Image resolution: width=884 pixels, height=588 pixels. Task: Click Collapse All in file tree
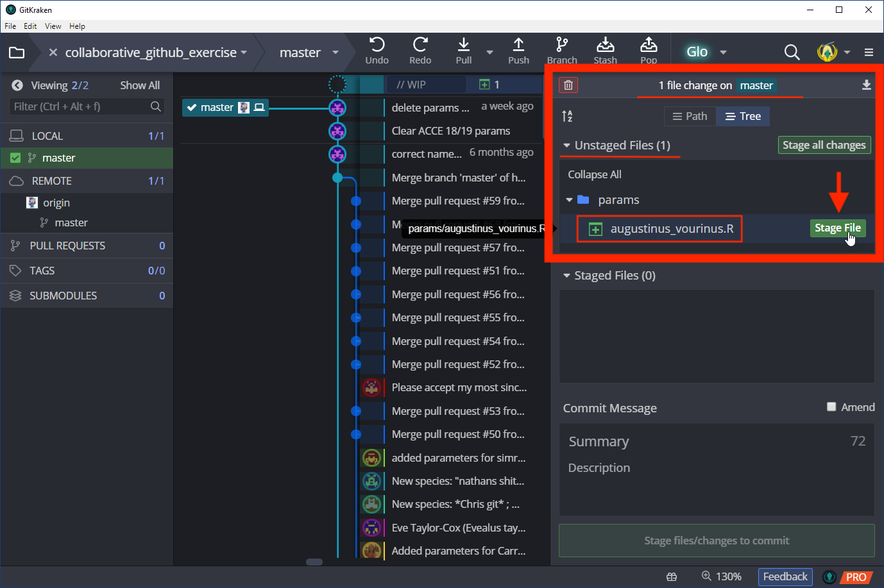595,174
